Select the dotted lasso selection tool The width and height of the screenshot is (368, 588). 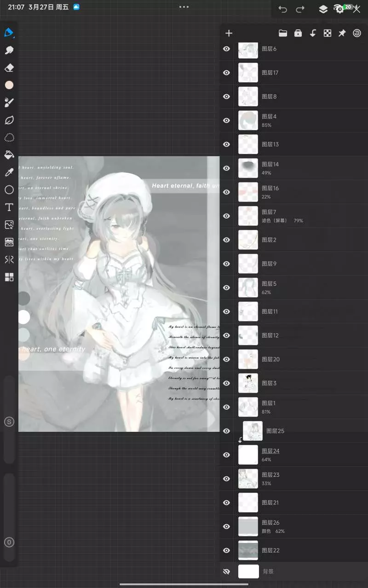pyautogui.click(x=9, y=137)
